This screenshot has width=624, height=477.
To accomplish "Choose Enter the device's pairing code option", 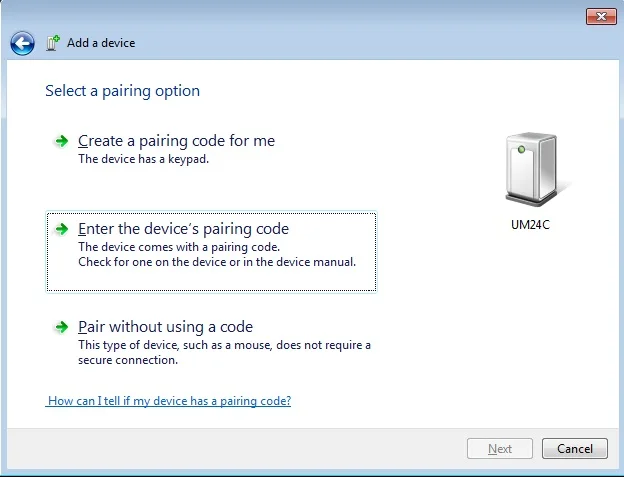I will (211, 252).
